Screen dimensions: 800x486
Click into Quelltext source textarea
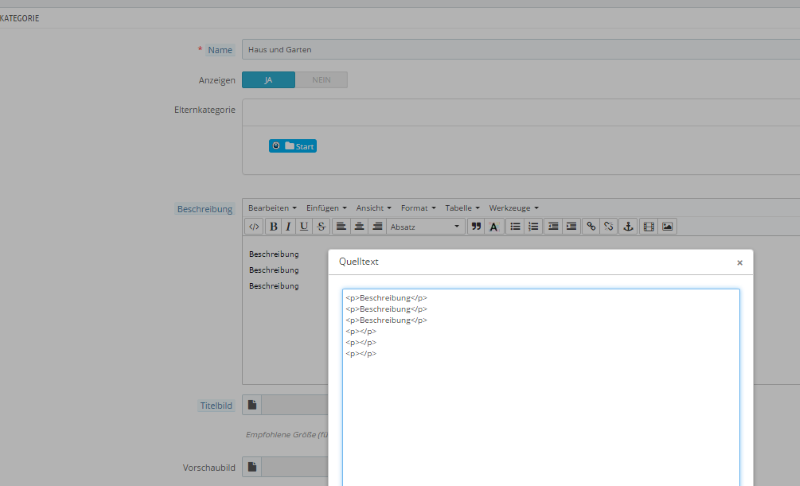[x=541, y=388]
